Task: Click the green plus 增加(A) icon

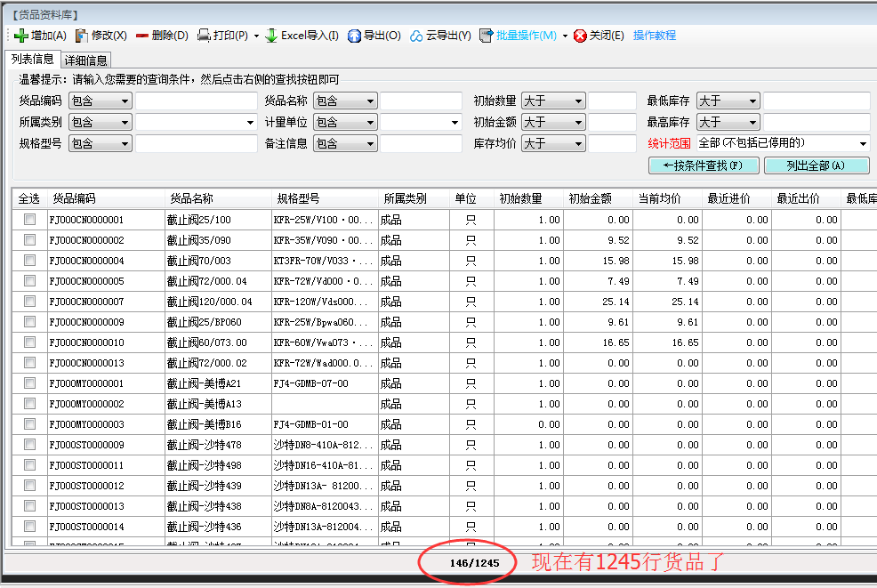Action: 21,36
